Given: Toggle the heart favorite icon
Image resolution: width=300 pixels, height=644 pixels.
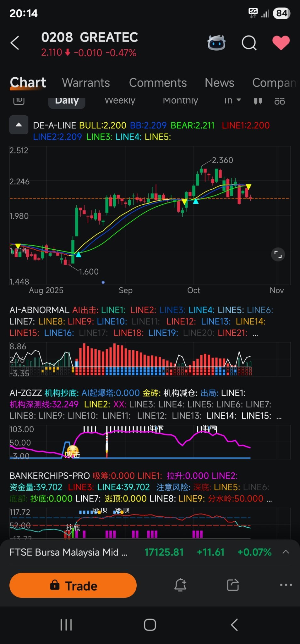Looking at the screenshot, I should pyautogui.click(x=281, y=43).
